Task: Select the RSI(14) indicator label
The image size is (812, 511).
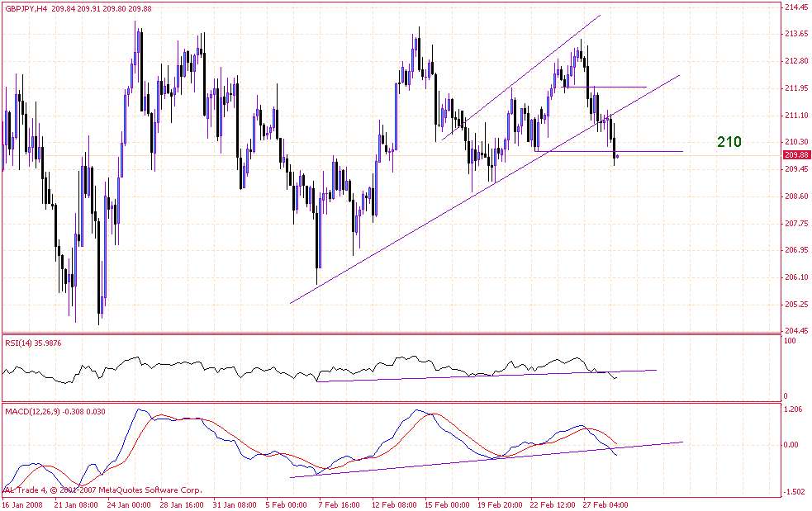Action: coord(21,343)
